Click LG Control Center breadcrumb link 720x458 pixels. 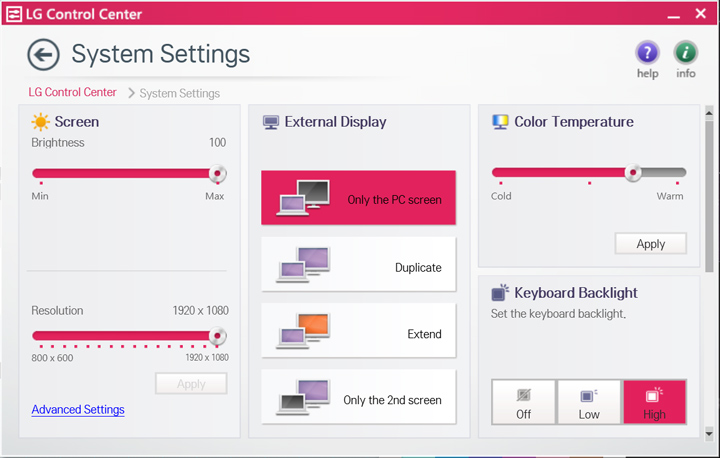[73, 92]
